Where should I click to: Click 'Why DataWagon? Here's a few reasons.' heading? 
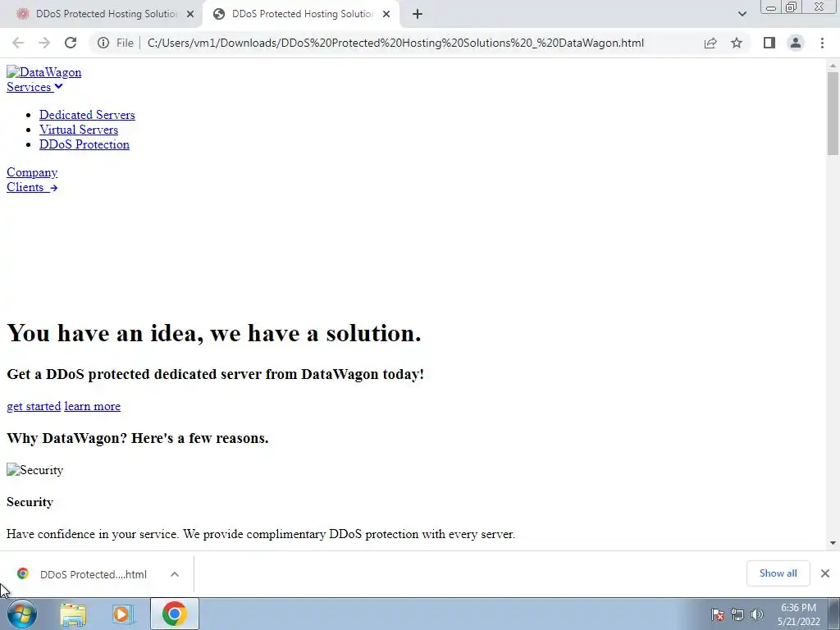coord(138,438)
